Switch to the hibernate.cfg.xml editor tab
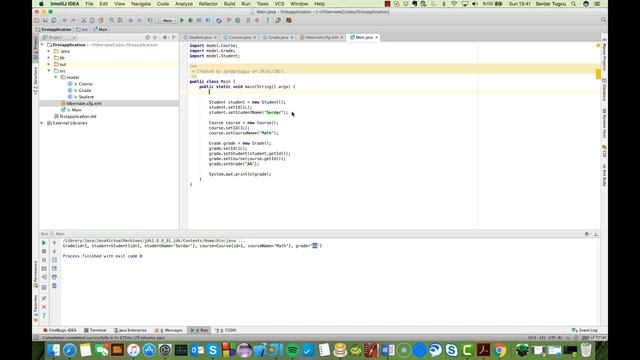Viewport: 640px width, 360px height. (322, 37)
